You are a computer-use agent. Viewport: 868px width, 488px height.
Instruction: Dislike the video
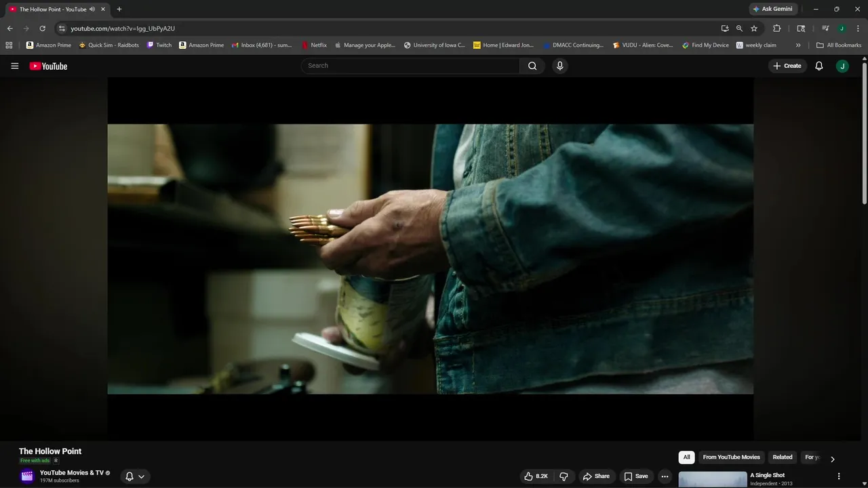pos(564,476)
